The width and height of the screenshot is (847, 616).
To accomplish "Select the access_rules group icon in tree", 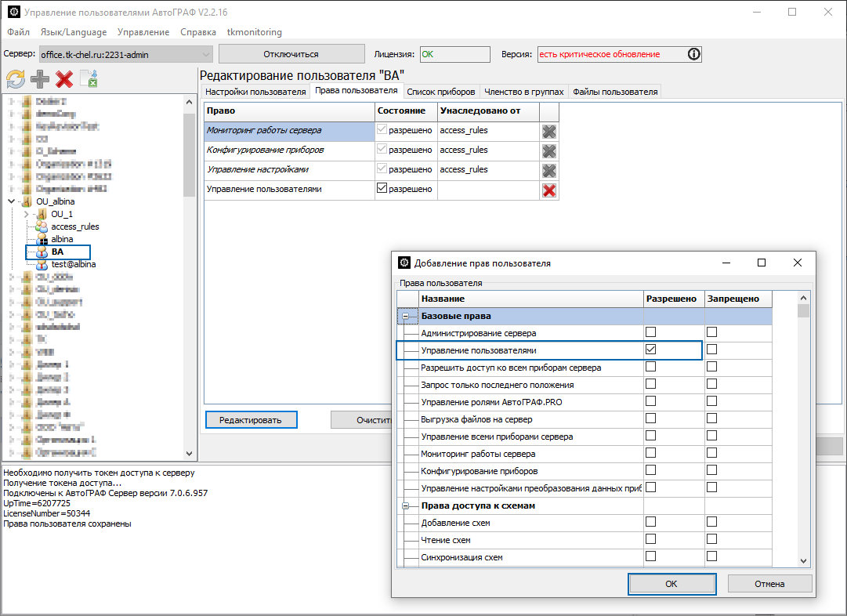I will pyautogui.click(x=42, y=226).
